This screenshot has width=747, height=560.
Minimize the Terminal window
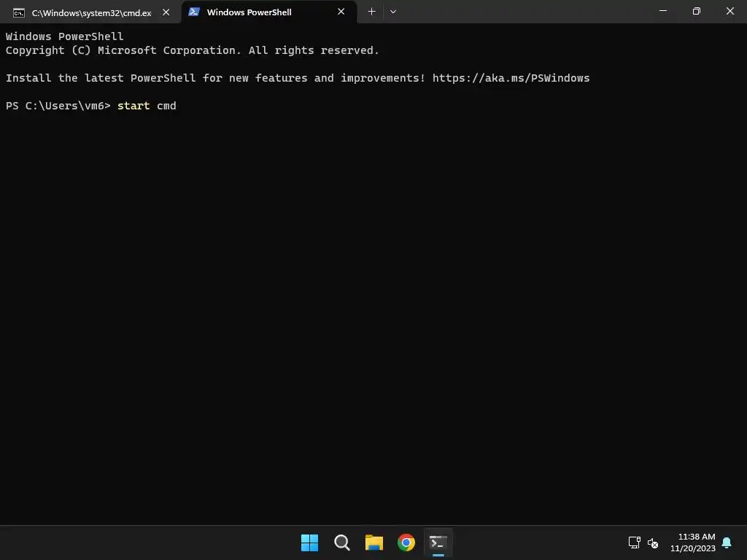[662, 11]
